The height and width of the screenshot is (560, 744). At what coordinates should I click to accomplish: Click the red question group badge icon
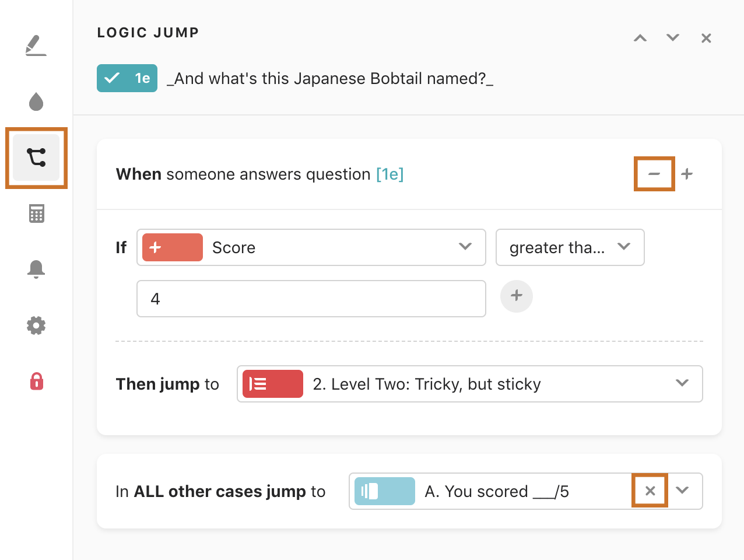click(x=273, y=384)
